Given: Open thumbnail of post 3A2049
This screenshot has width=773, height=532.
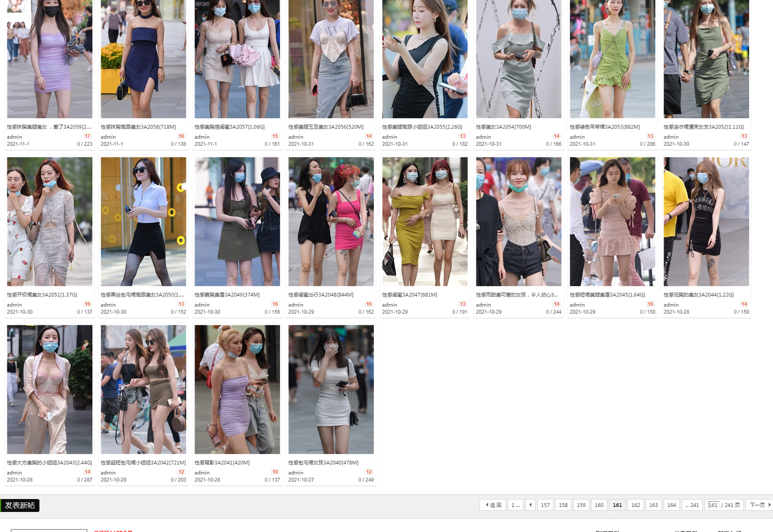Looking at the screenshot, I should tap(237, 221).
